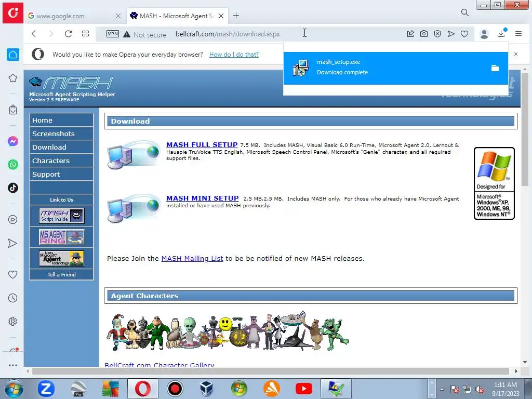The height and width of the screenshot is (399, 532).
Task: Open the sidebar three-dots more menu
Action: click(x=13, y=365)
